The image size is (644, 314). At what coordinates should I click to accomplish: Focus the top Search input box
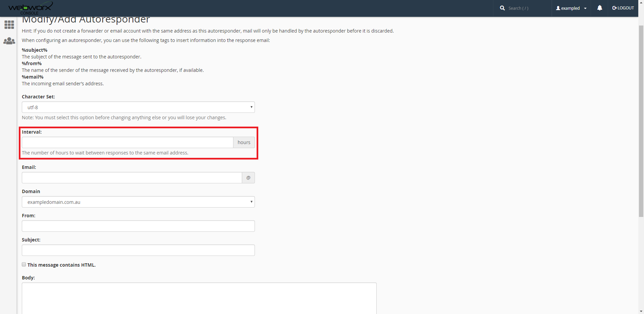pyautogui.click(x=527, y=8)
